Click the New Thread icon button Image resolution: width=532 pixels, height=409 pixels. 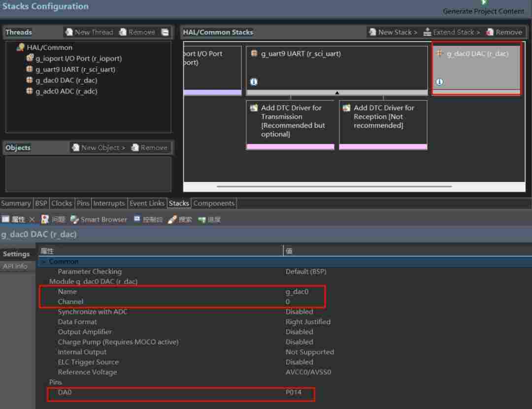coord(69,32)
